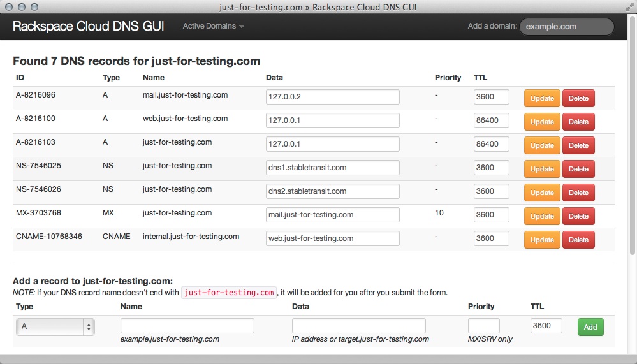Focus the new record Data field
The height and width of the screenshot is (364, 637).
point(359,326)
